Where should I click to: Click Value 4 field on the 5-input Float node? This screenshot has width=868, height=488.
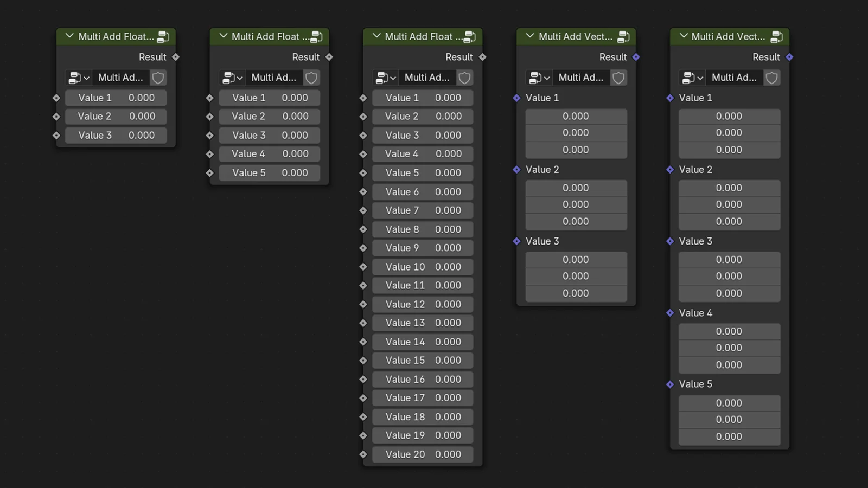tap(270, 154)
